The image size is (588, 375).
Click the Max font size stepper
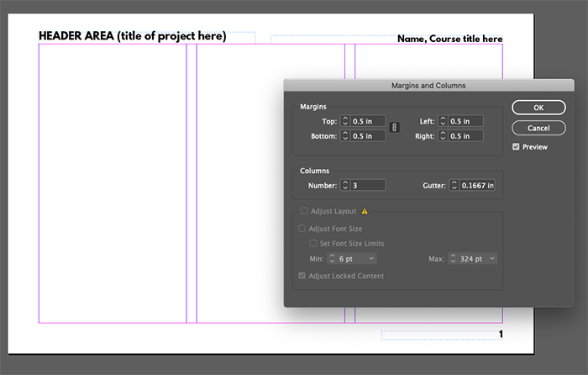pos(453,259)
